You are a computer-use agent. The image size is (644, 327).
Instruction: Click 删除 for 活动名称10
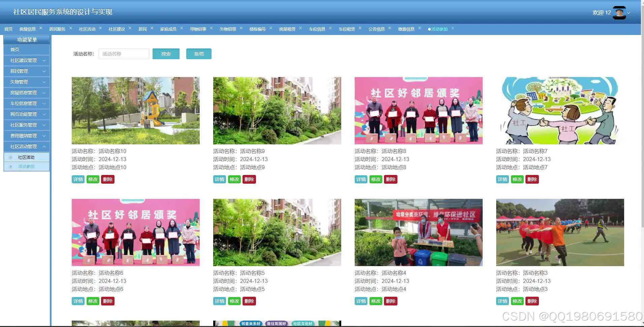click(x=108, y=179)
